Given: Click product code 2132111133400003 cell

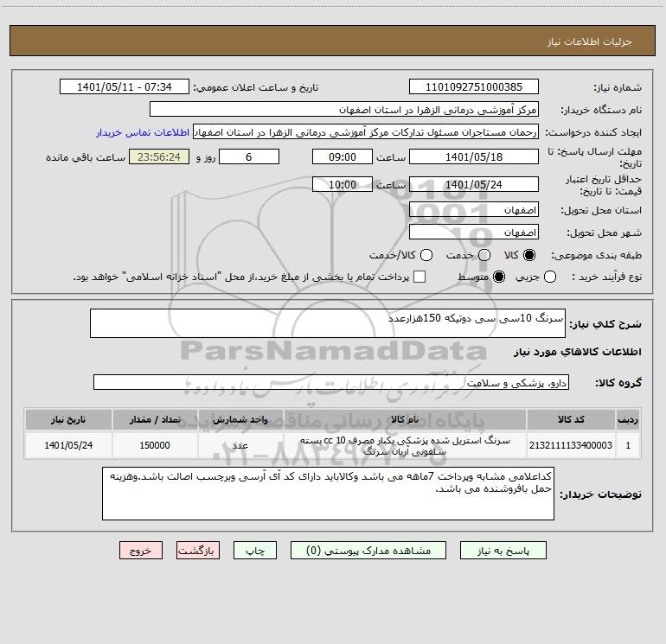Looking at the screenshot, I should coord(571,445).
